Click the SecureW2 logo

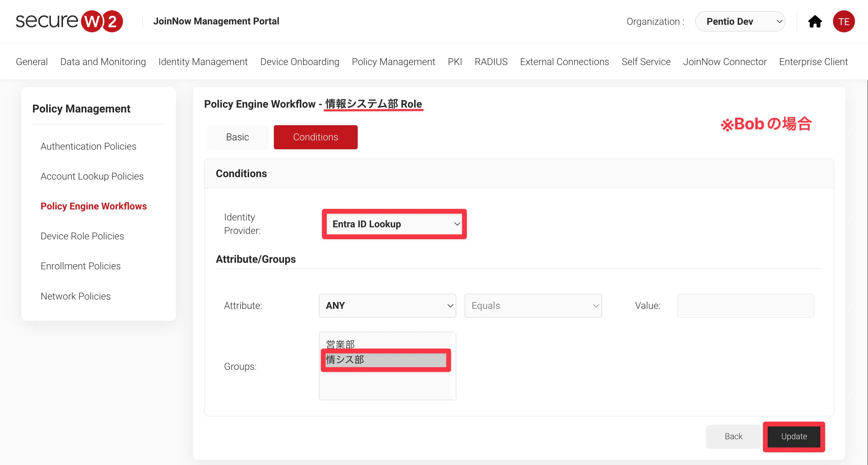point(69,21)
